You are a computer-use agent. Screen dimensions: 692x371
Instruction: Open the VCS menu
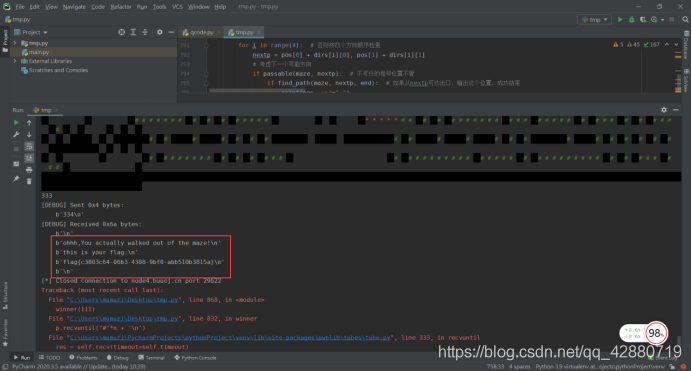point(177,7)
